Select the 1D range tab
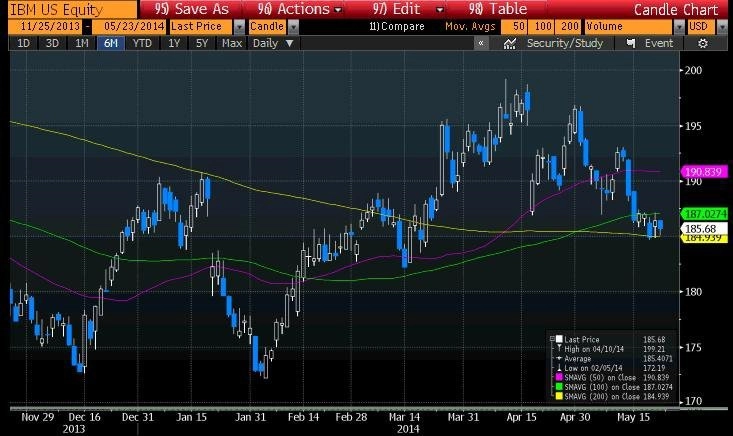Viewport: 733px width, 436px height. click(23, 43)
